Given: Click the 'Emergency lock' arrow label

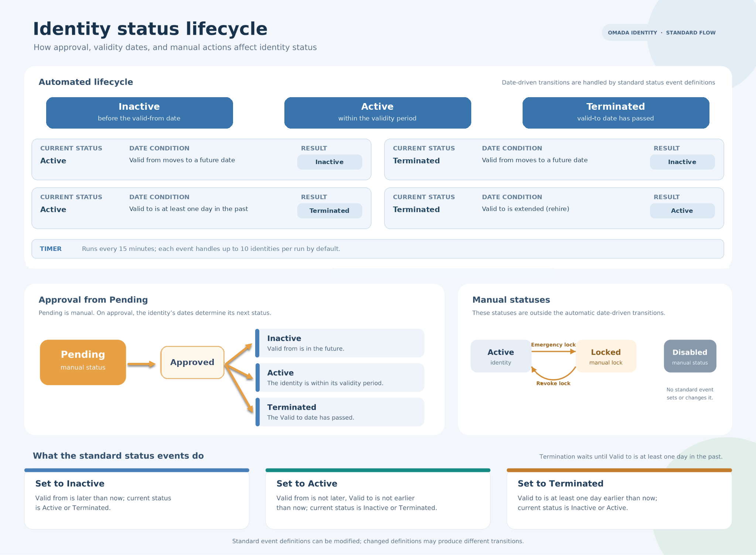Looking at the screenshot, I should [553, 345].
